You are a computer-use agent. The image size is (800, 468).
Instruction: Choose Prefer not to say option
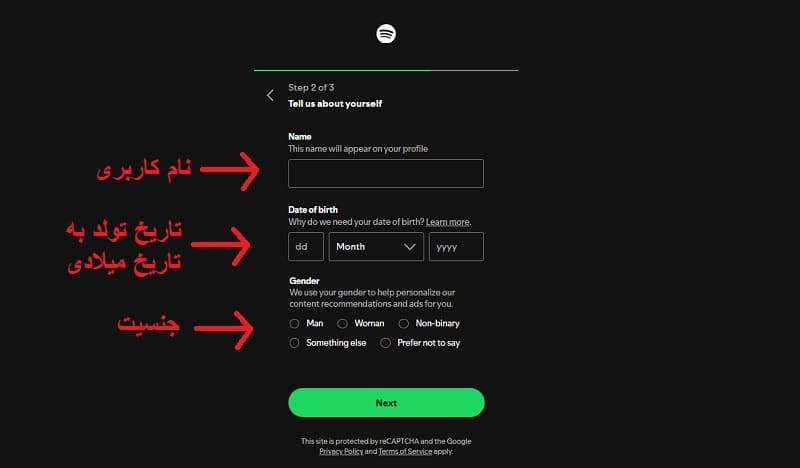coord(386,343)
